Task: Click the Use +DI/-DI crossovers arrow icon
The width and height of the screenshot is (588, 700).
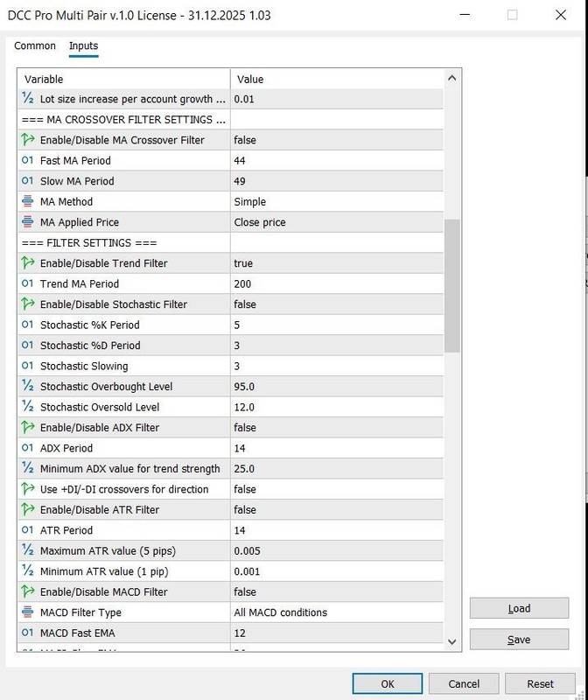Action: (x=28, y=489)
